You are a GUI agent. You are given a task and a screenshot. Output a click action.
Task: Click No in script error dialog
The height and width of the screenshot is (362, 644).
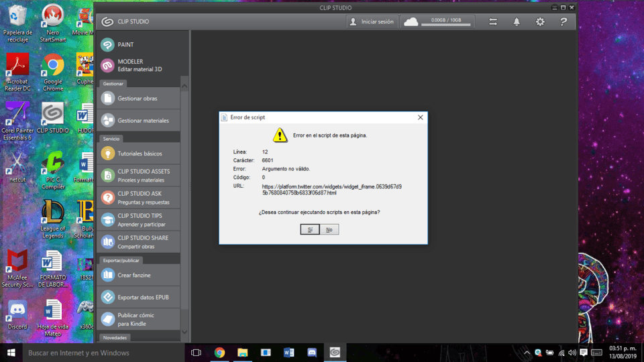329,229
